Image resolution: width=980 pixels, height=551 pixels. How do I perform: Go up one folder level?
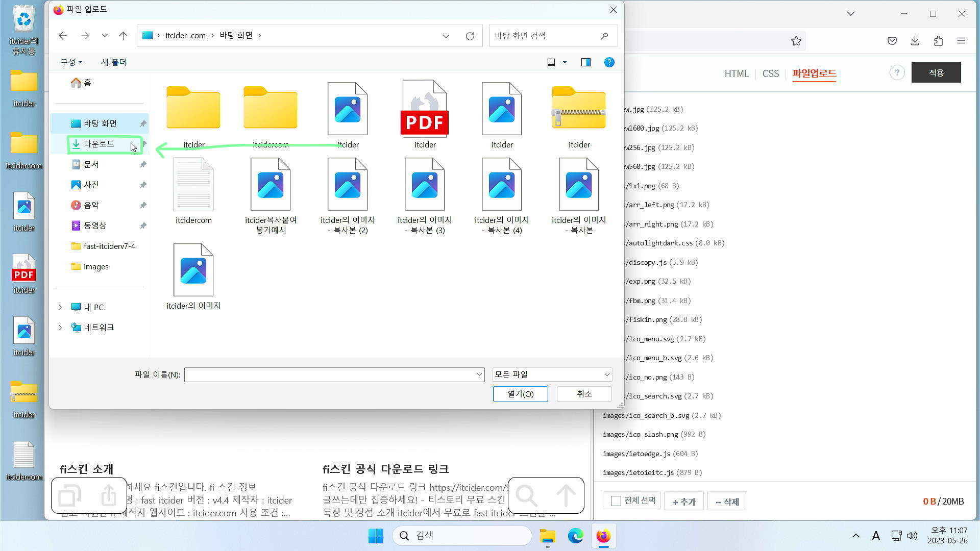pos(123,36)
